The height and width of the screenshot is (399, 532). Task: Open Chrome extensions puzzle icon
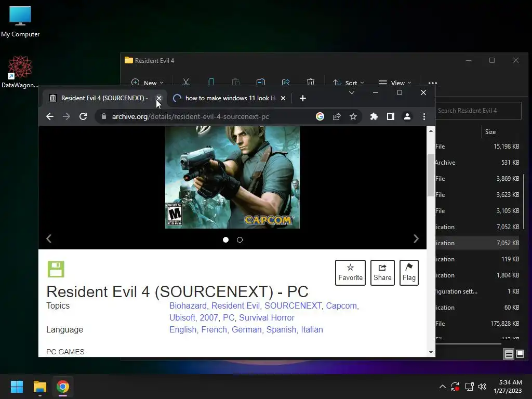click(x=374, y=116)
